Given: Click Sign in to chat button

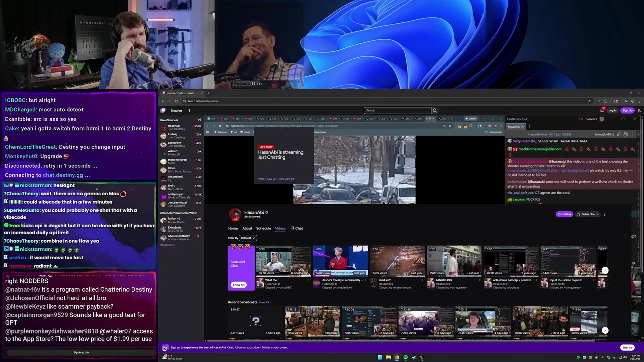Looking at the screenshot, I should click(82, 352).
